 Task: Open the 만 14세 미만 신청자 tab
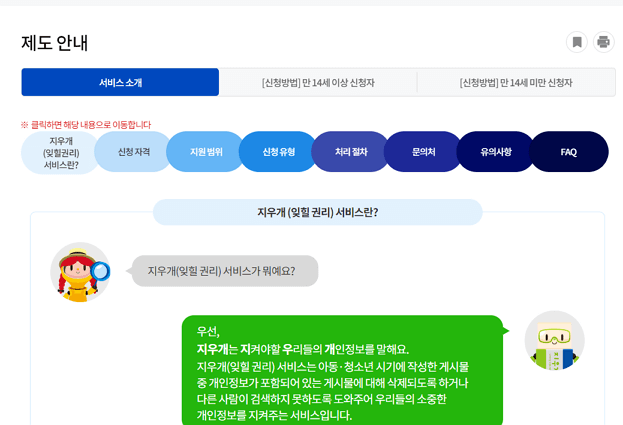(516, 83)
